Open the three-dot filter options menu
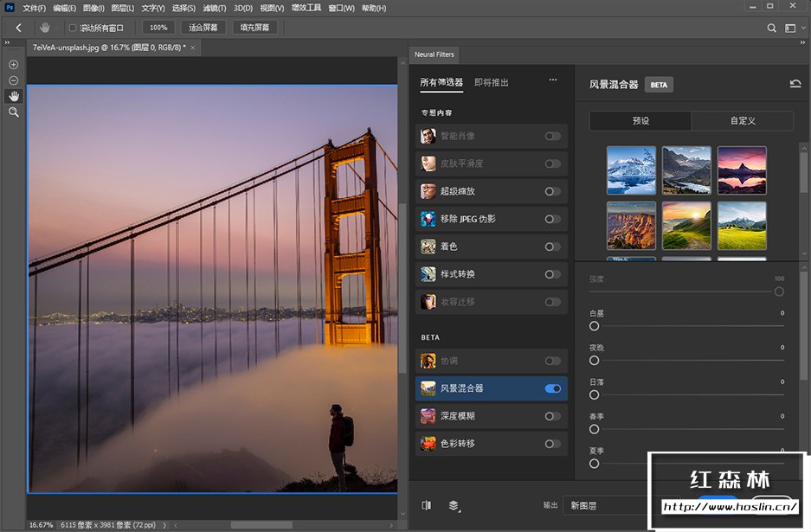Screen dimensions: 811x532 [x=553, y=81]
